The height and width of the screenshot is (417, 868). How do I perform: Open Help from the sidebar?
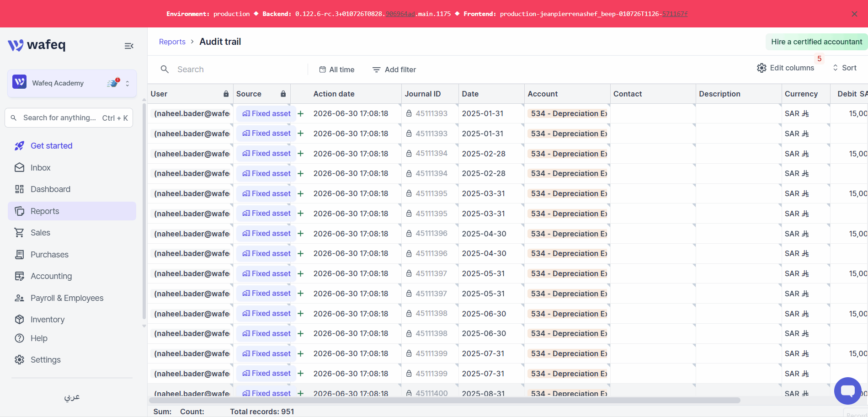point(72,338)
